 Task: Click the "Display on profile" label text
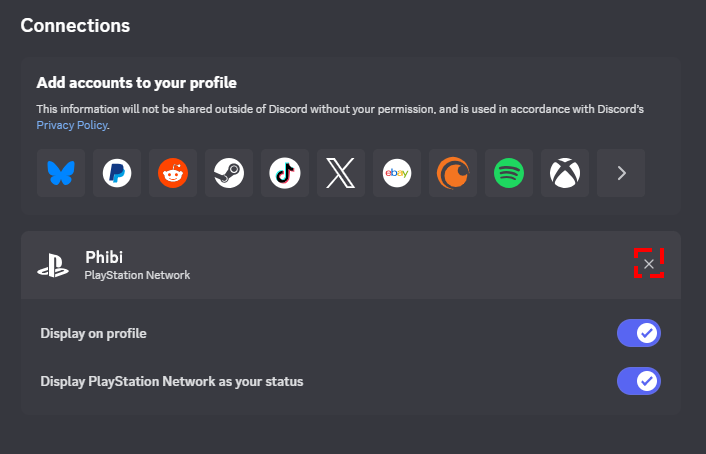point(93,333)
